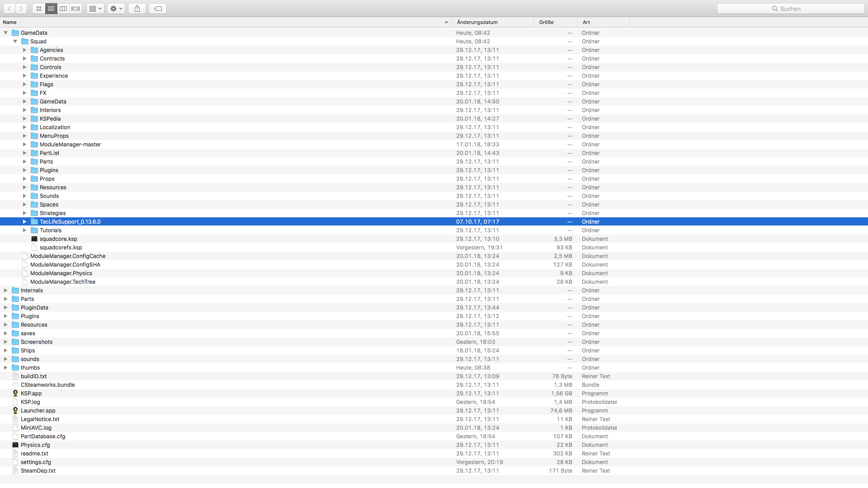Collapse the GameData folder disclosure triangle

(6, 33)
